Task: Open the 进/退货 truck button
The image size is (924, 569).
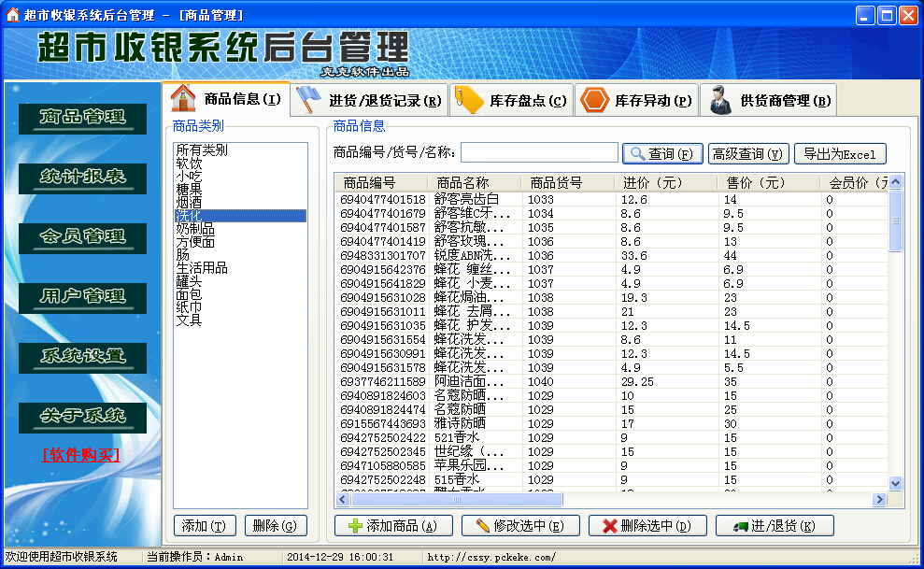Action: [775, 526]
